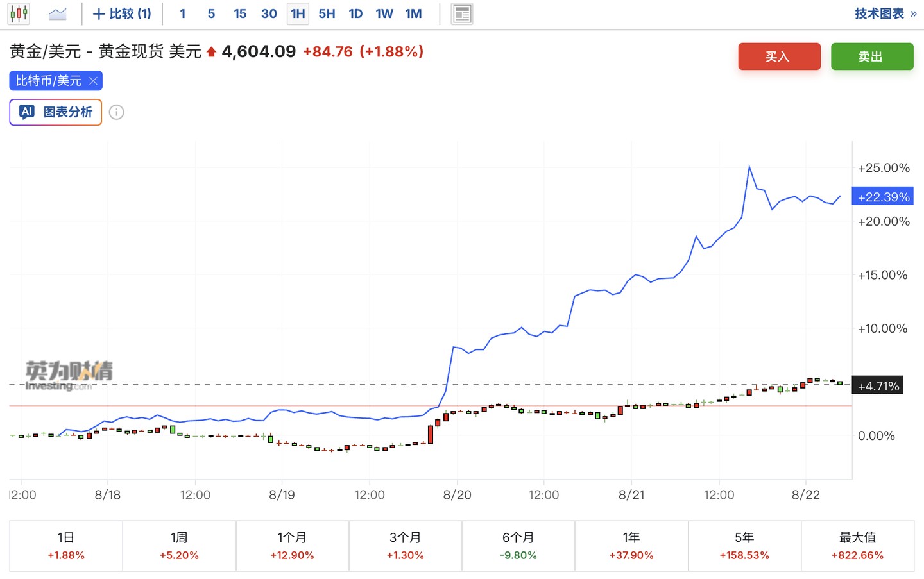The width and height of the screenshot is (924, 579).
Task: Open the compare plus icon
Action: pyautogui.click(x=99, y=14)
